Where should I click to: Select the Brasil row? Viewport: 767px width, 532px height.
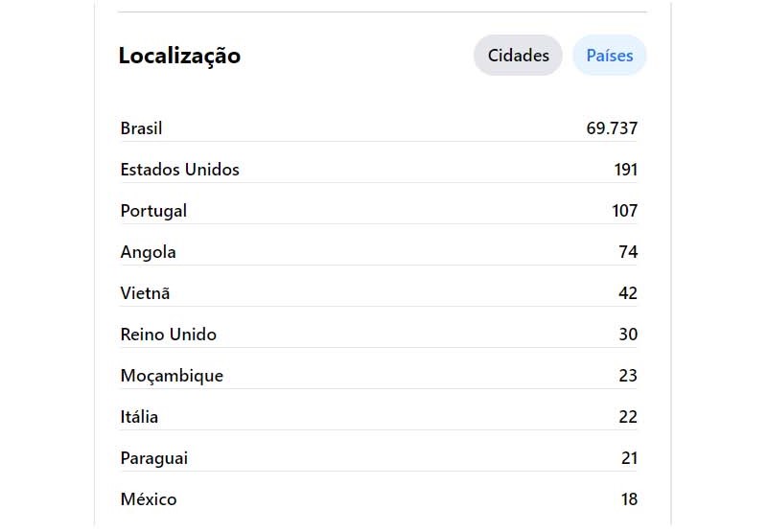pyautogui.click(x=379, y=128)
